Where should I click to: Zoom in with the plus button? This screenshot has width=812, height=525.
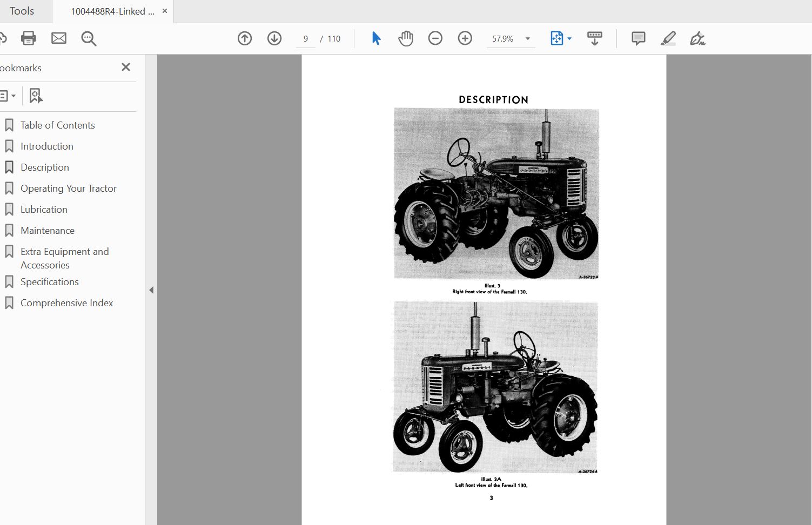[465, 38]
